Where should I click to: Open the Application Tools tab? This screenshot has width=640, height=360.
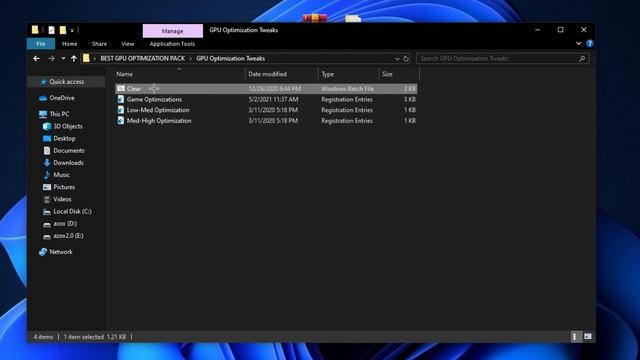tap(172, 44)
